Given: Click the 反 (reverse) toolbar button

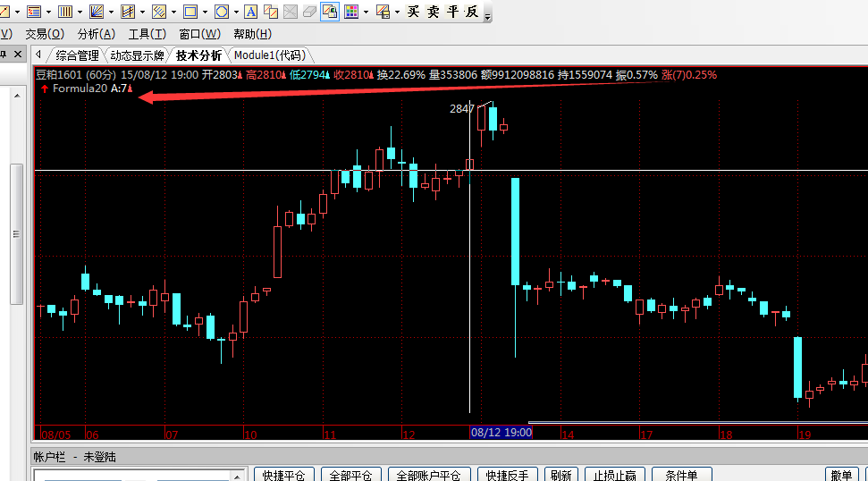Looking at the screenshot, I should (x=472, y=12).
